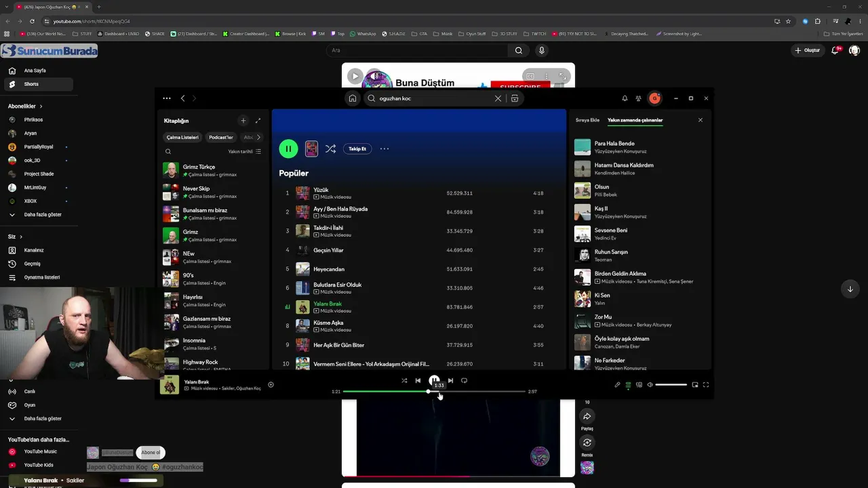Show more library filter chips with the arrow
Screen dimensions: 868x488
click(258, 137)
